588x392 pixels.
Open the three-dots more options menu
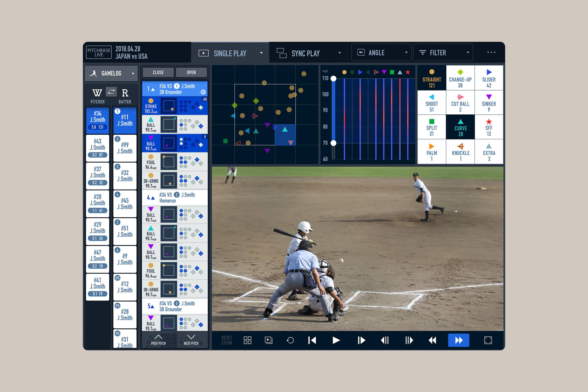click(491, 53)
